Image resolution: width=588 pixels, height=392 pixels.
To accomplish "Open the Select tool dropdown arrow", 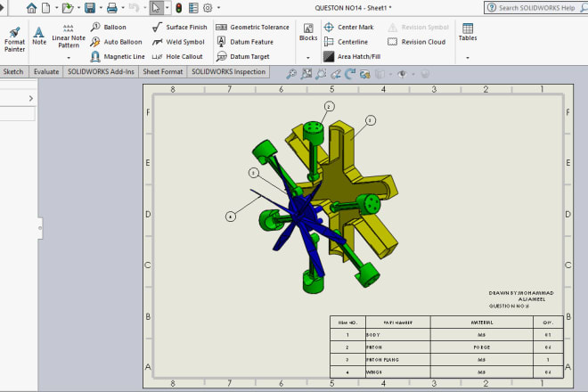I will click(167, 8).
